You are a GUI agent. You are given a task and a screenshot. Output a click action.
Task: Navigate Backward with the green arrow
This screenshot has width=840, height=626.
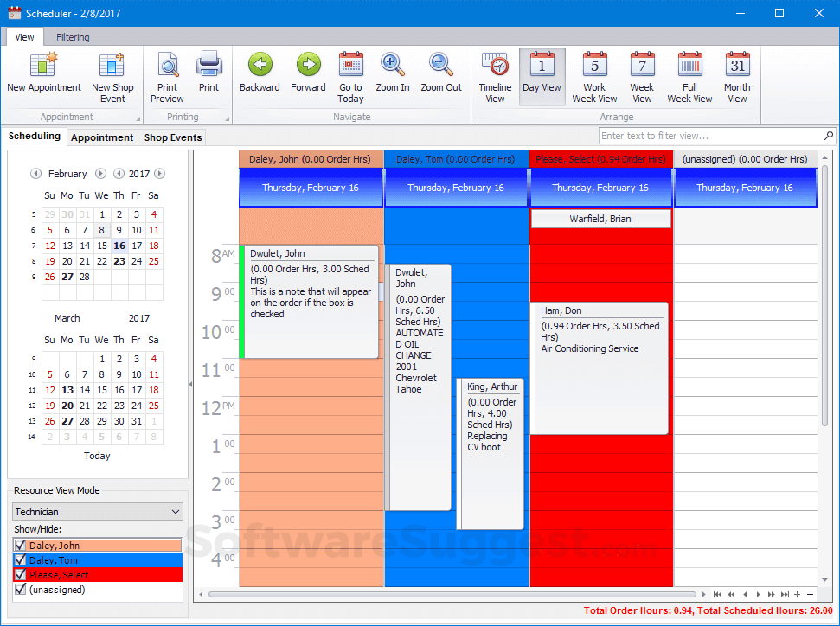tap(260, 66)
